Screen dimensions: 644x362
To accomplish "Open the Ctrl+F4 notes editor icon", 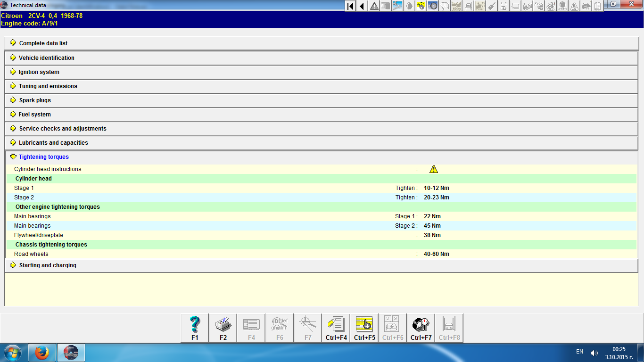I will pos(336,328).
